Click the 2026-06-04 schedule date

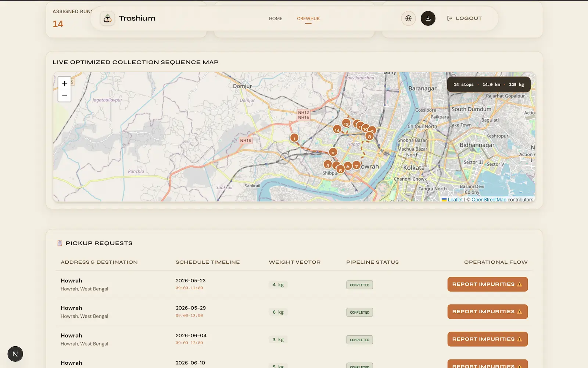tap(191, 336)
